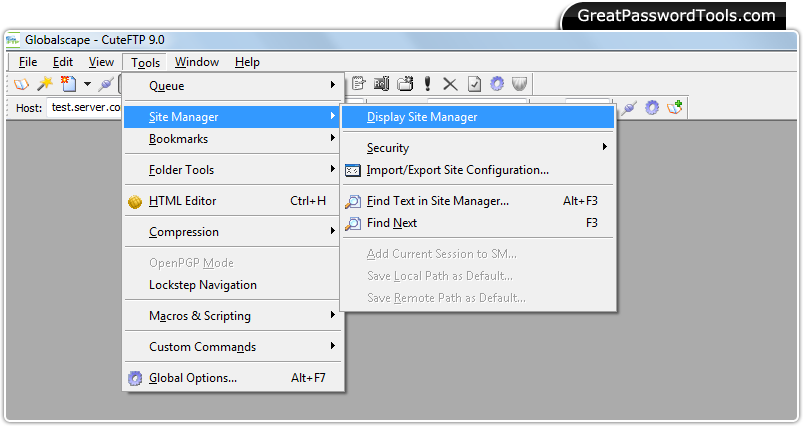Click the CuteFTP title bar app icon
803x426 pixels.
click(12, 40)
